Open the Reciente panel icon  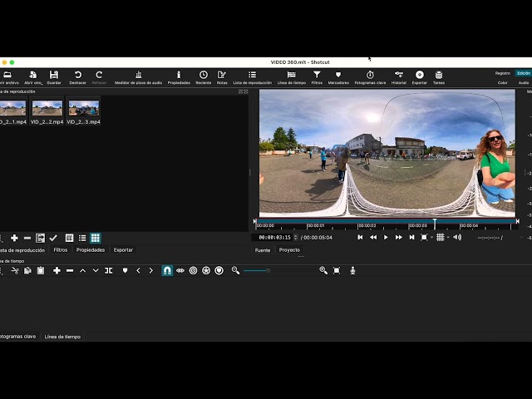[x=203, y=77]
